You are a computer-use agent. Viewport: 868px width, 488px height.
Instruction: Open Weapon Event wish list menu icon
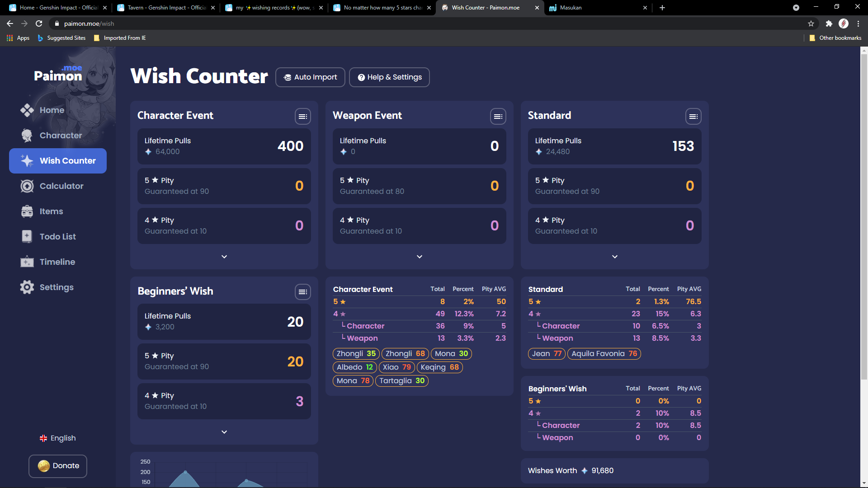coord(498,117)
